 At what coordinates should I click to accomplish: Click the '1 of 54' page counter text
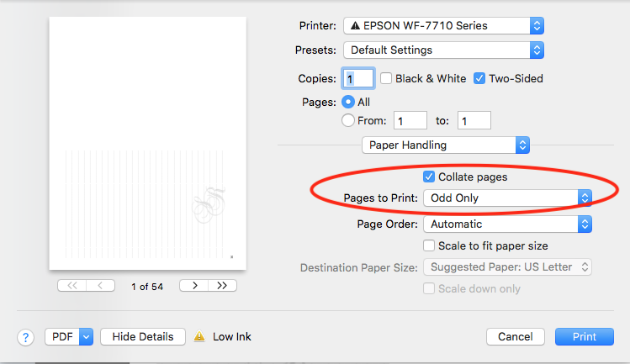(147, 287)
